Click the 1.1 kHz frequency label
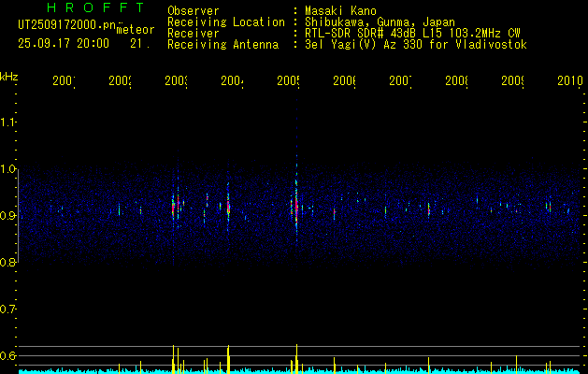The height and width of the screenshot is (374, 588). coord(8,122)
